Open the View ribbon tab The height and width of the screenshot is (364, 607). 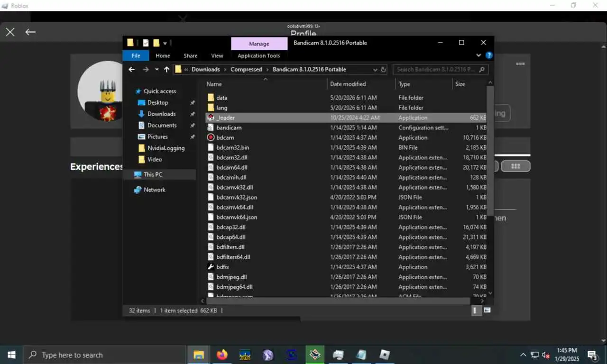(x=217, y=55)
